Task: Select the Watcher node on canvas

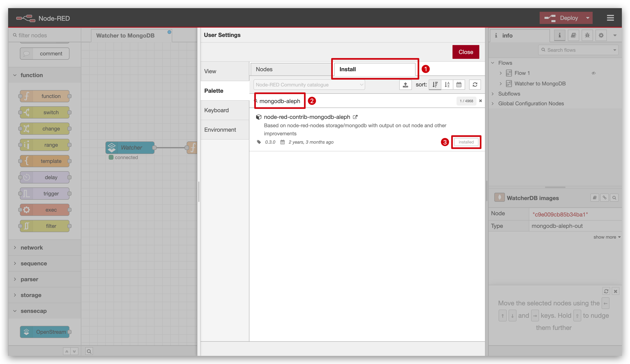Action: tap(130, 147)
